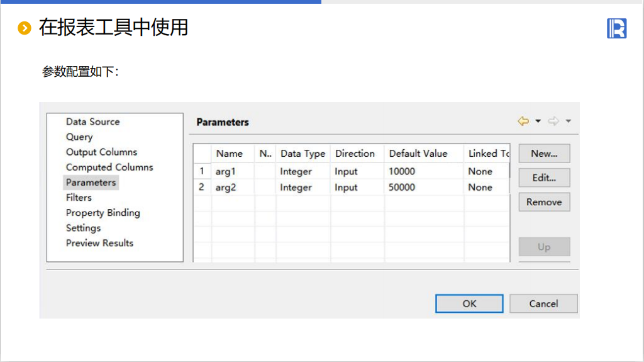Click the back navigation arrow icon
Viewport: 644px width, 362px height.
click(523, 122)
